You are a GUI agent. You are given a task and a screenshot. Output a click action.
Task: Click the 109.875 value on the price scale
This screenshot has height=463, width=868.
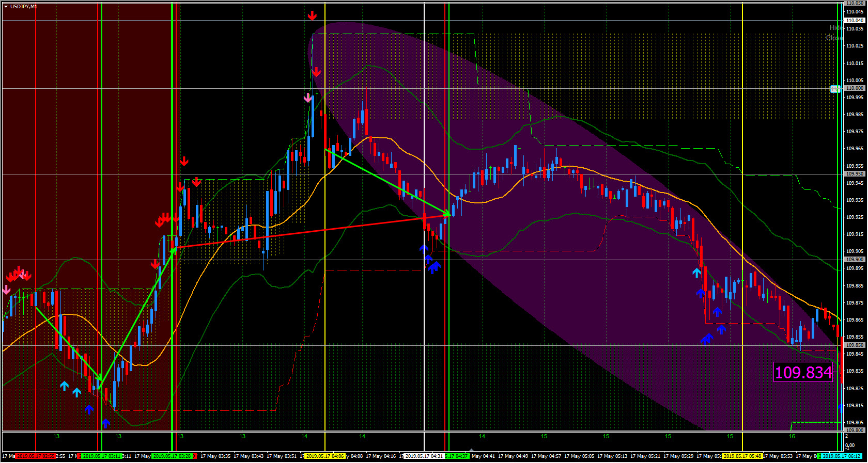[x=855, y=303]
